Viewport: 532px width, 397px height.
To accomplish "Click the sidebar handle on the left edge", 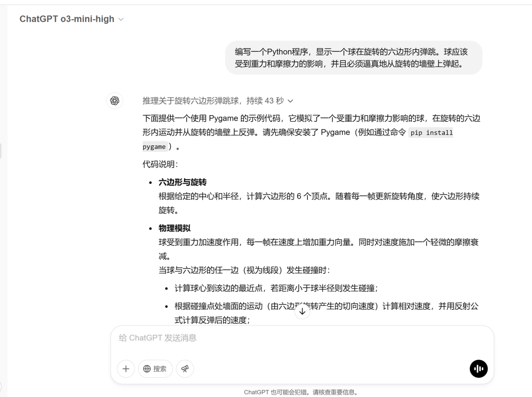I will [x=2, y=151].
